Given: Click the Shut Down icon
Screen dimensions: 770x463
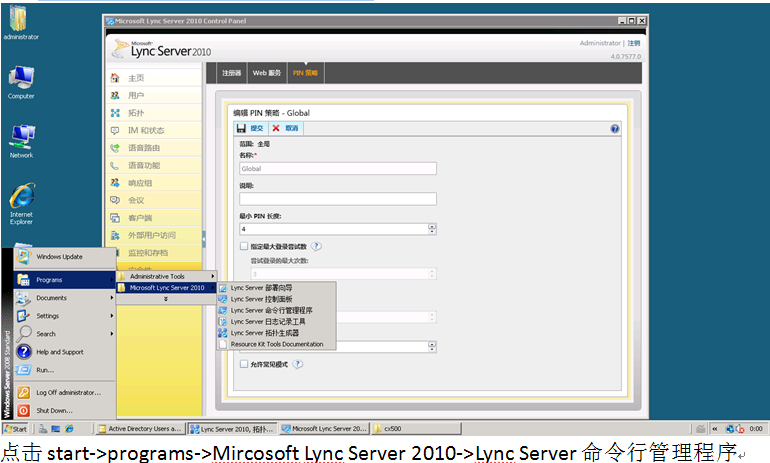Looking at the screenshot, I should 24,410.
